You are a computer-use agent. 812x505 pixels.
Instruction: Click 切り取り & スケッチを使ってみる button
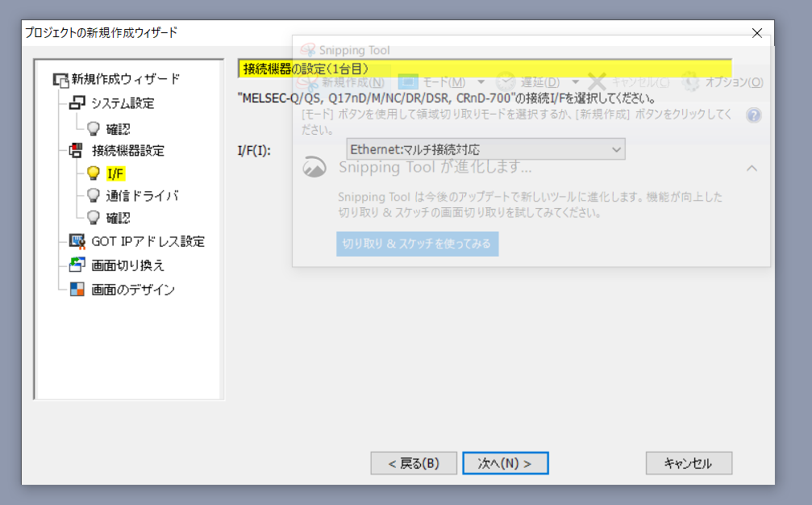[x=418, y=244]
